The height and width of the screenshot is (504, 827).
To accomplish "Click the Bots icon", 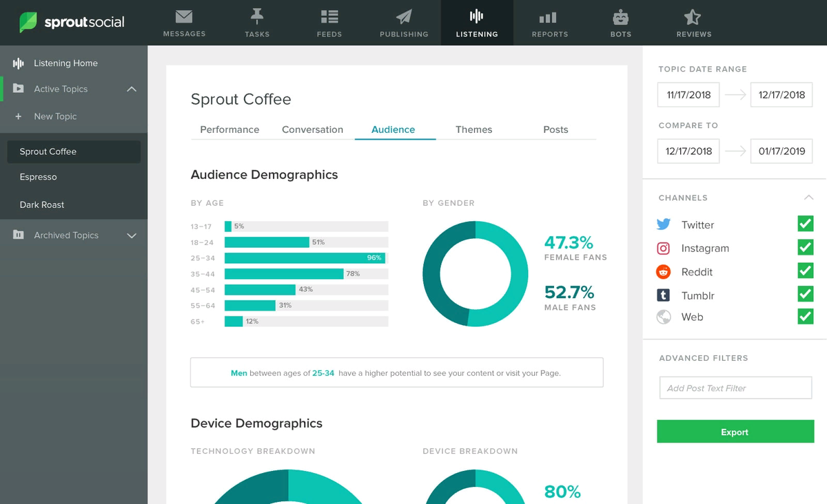I will click(x=620, y=22).
